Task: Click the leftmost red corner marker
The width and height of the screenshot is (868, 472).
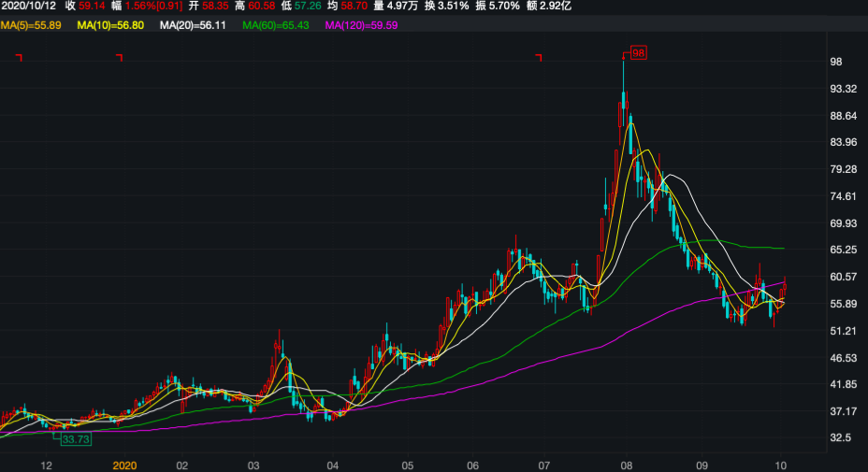Action: tap(19, 58)
